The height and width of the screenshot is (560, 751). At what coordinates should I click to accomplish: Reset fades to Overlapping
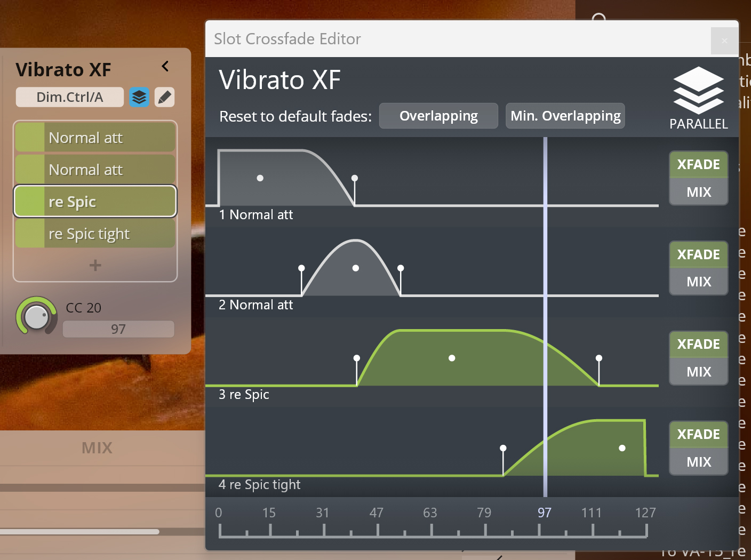click(438, 116)
